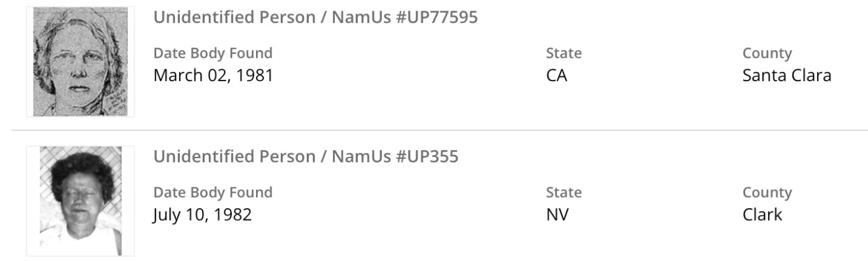The width and height of the screenshot is (868, 261).
Task: Click "Date Body Found" label above July 10, 1982
Action: [213, 192]
